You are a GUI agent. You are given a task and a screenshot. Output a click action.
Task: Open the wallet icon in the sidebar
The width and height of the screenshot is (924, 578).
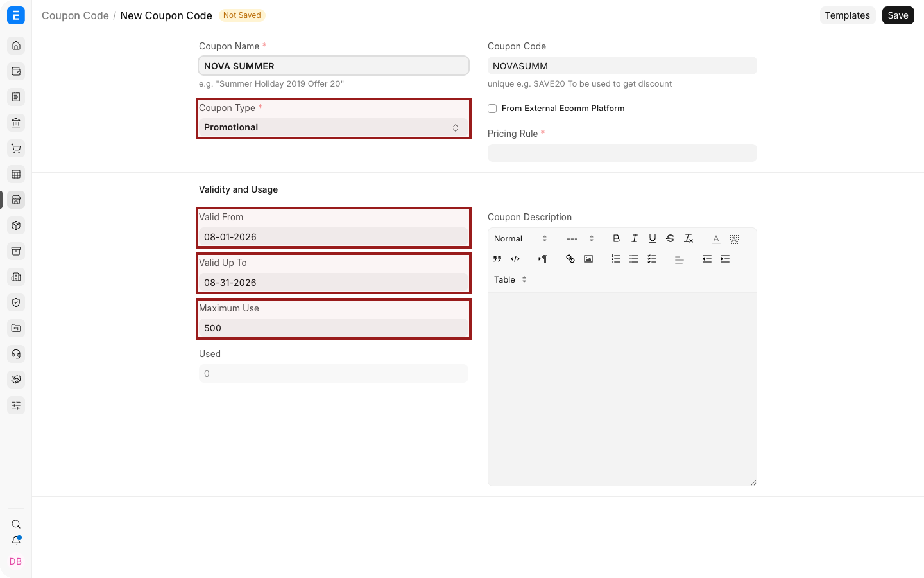tap(16, 71)
